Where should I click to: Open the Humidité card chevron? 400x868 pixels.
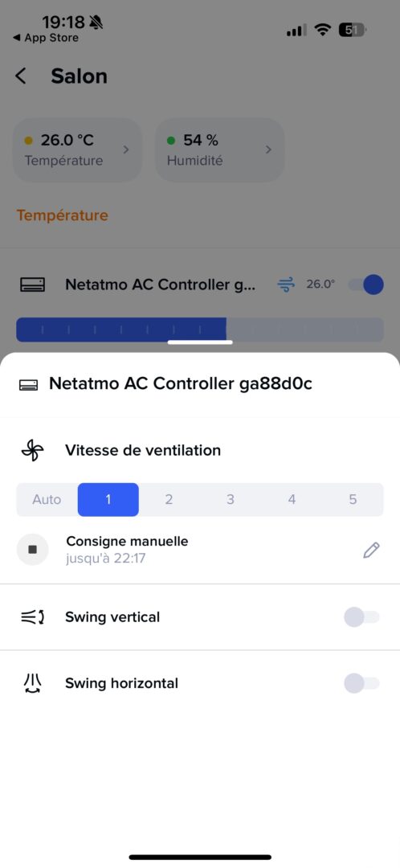click(268, 149)
